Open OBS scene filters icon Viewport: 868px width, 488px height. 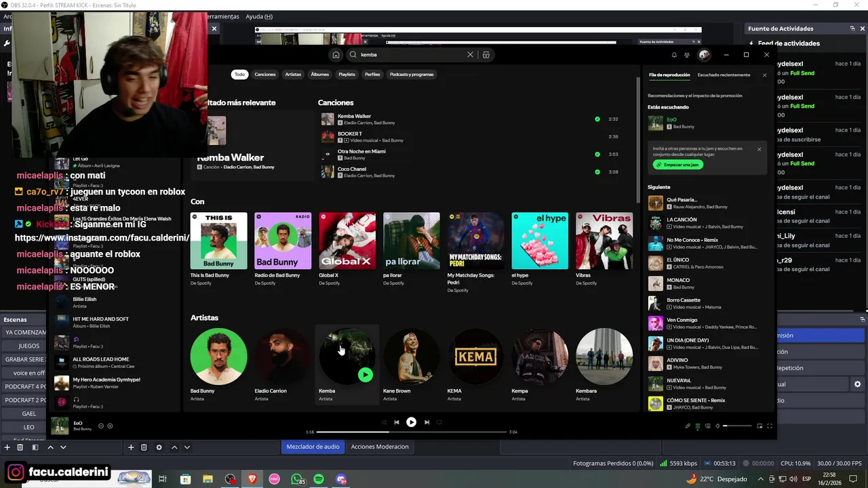(35, 447)
